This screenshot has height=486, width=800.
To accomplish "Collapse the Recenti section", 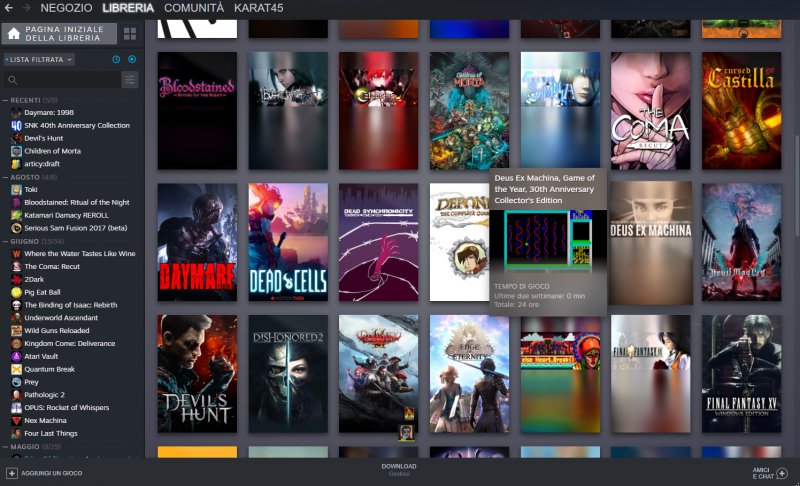I will click(x=6, y=101).
